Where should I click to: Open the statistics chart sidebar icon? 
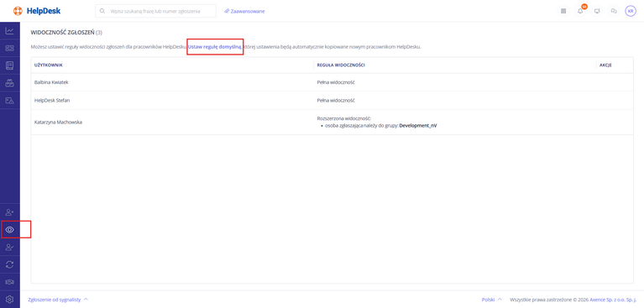(x=9, y=31)
